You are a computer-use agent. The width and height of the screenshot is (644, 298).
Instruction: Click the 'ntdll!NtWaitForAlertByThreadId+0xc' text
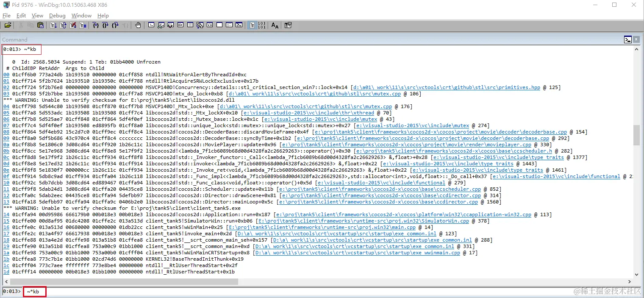[196, 75]
